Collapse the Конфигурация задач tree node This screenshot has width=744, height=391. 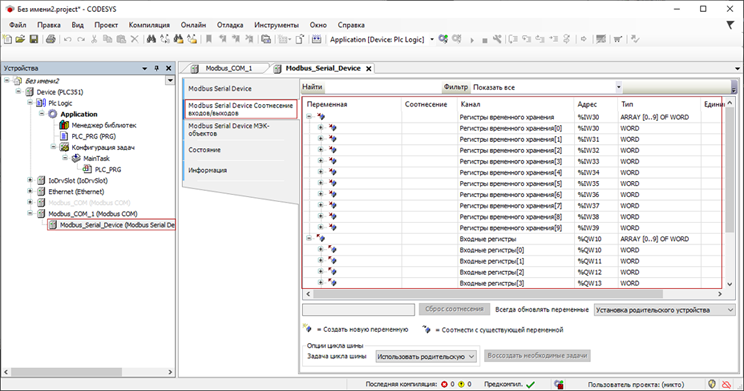(53, 147)
